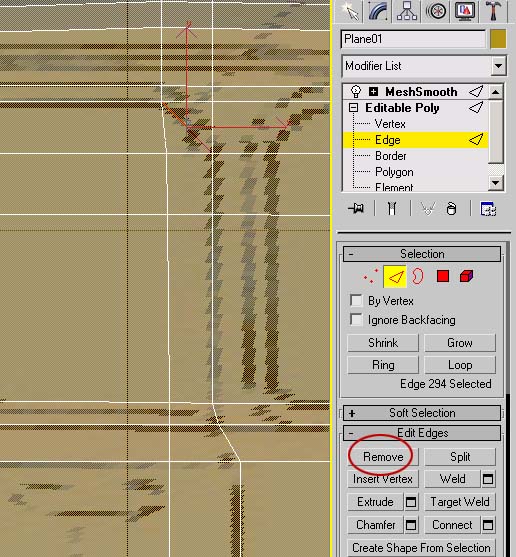Open the Display panel icon
Screen dimensions: 516x557
pos(465,11)
